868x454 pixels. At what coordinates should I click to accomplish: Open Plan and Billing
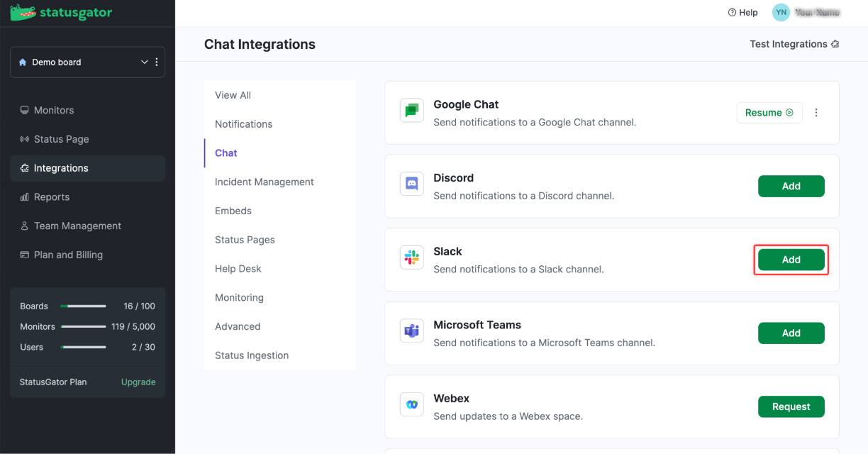coord(88,255)
